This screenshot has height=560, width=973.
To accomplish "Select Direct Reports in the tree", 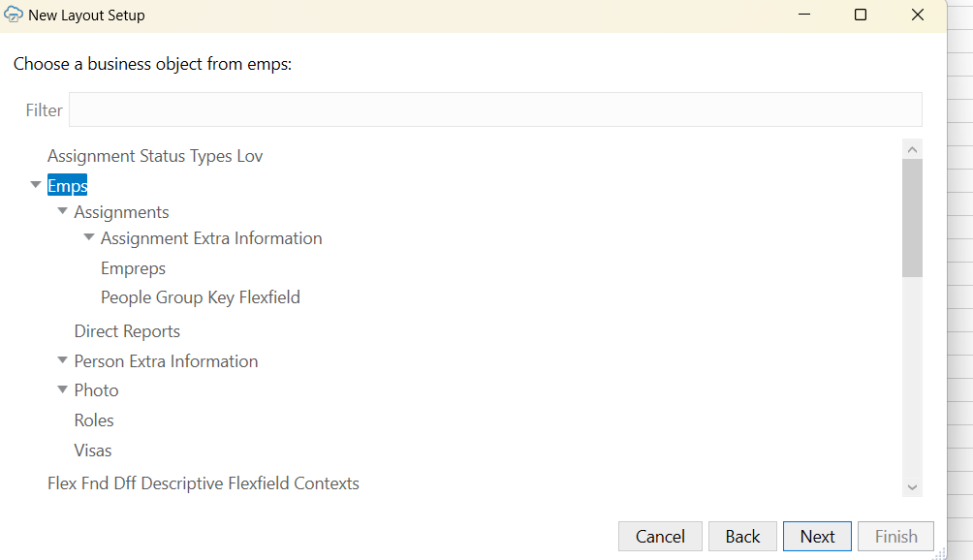I will point(127,331).
